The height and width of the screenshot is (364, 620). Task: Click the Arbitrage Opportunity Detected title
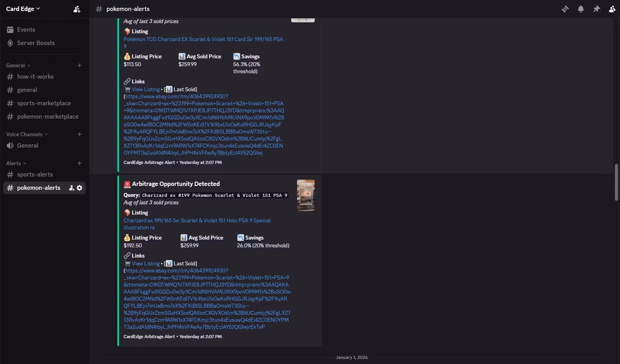pos(176,184)
